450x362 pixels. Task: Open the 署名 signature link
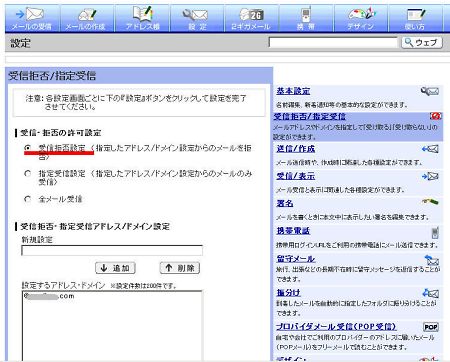coord(285,203)
